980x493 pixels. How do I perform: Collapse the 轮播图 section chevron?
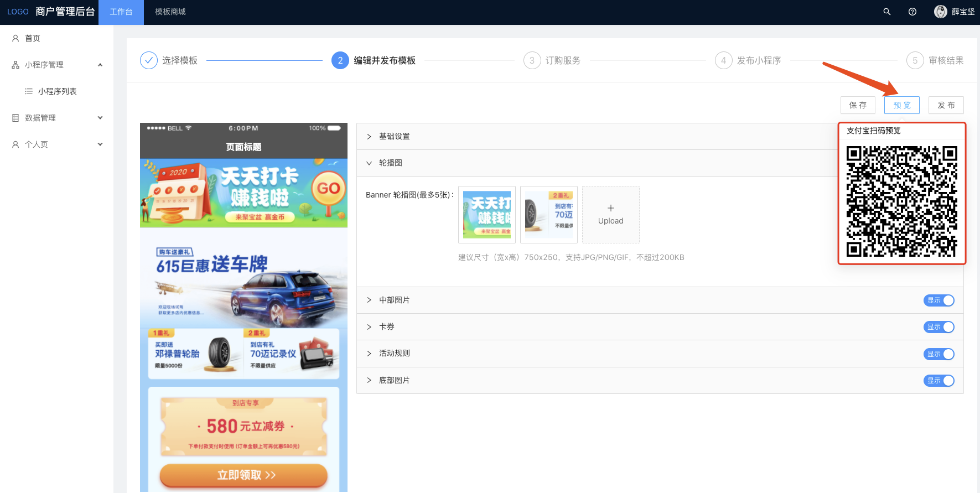pos(369,163)
